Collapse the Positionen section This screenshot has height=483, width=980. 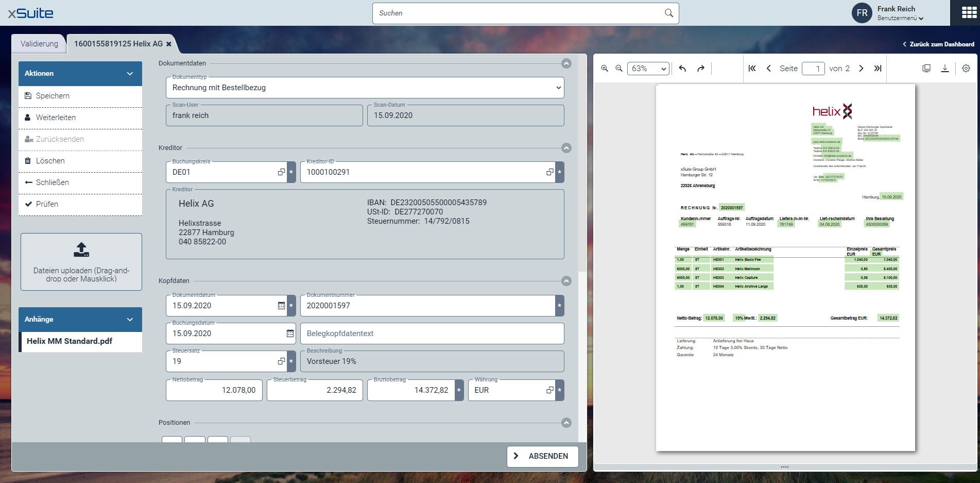[x=566, y=423]
